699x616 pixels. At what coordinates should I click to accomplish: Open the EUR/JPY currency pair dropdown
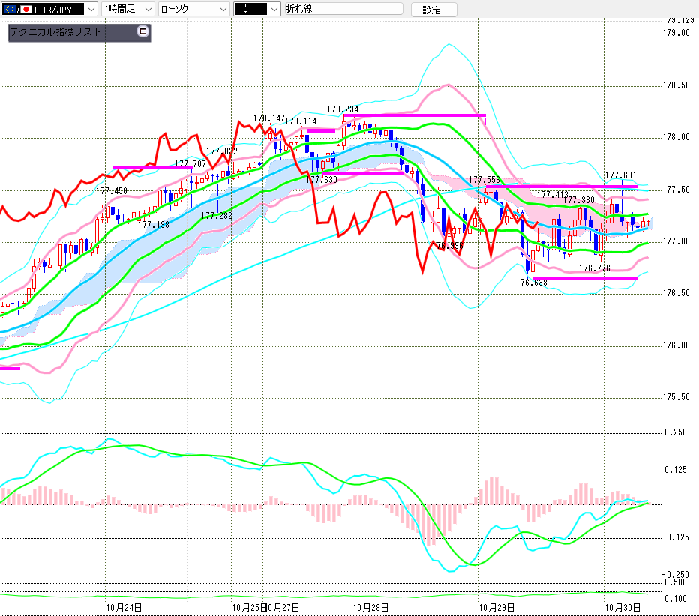(91, 9)
